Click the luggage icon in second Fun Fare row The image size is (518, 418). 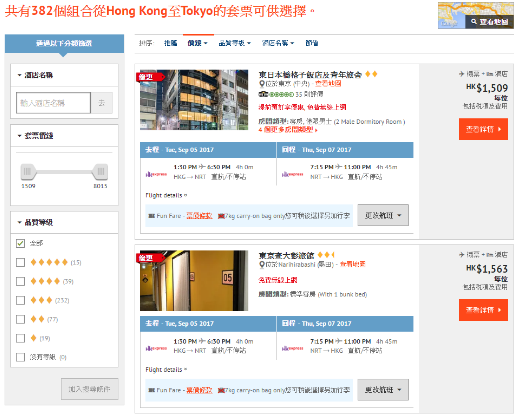click(x=152, y=390)
